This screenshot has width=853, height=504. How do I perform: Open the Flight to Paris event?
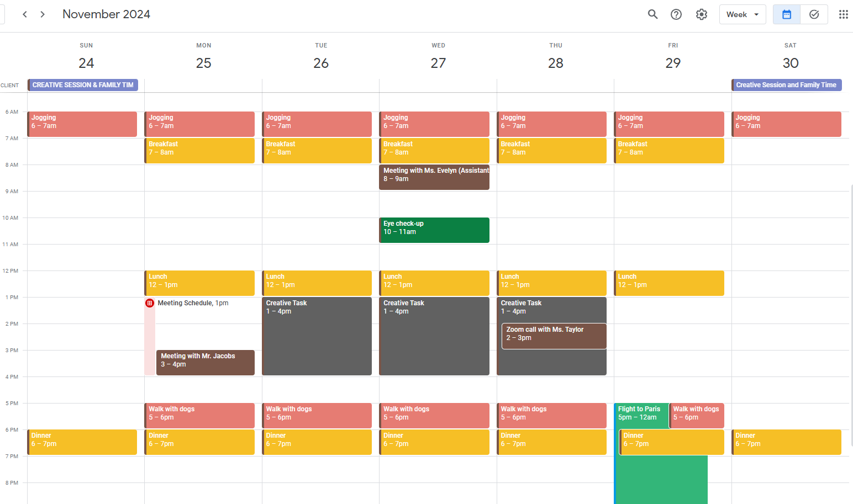[x=641, y=413]
